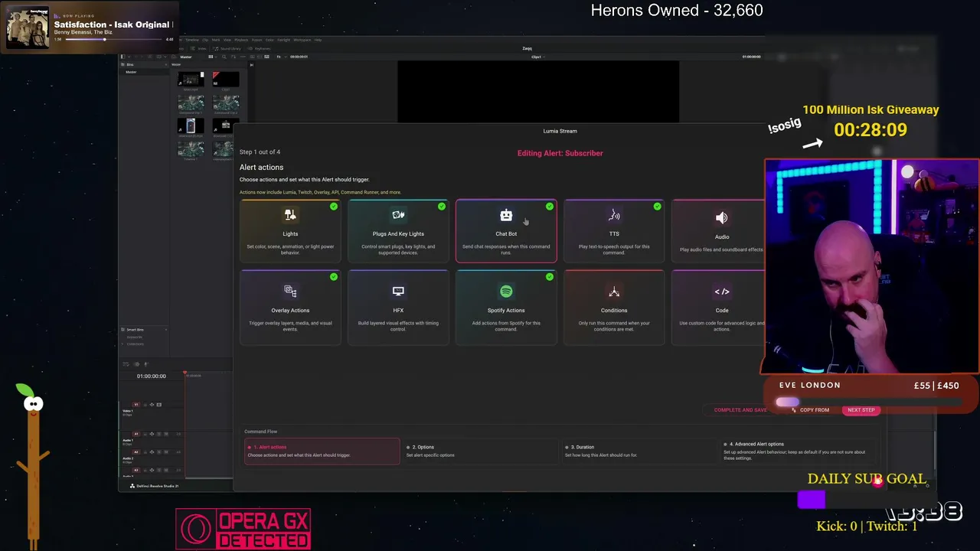The width and height of the screenshot is (980, 551).
Task: Open the TTS action card
Action: pyautogui.click(x=614, y=230)
